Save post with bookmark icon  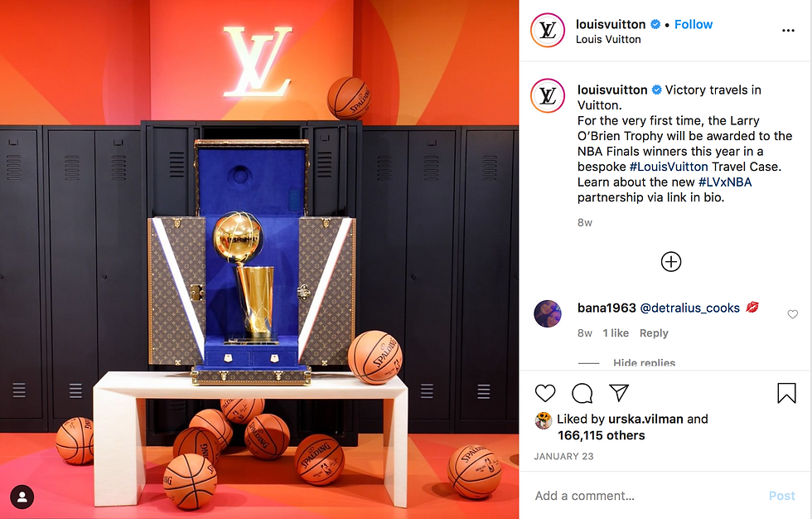pyautogui.click(x=786, y=393)
